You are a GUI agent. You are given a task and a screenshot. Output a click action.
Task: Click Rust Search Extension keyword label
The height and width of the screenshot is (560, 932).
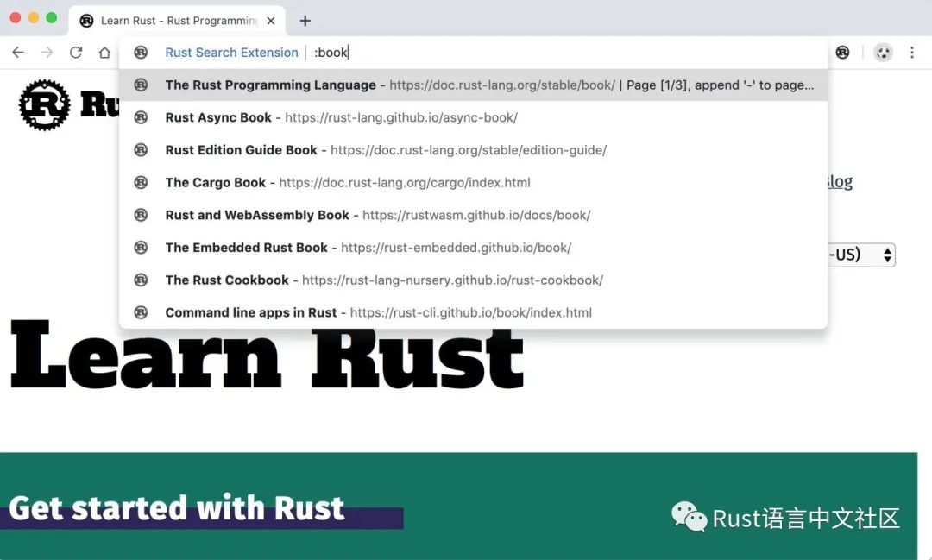click(x=231, y=53)
